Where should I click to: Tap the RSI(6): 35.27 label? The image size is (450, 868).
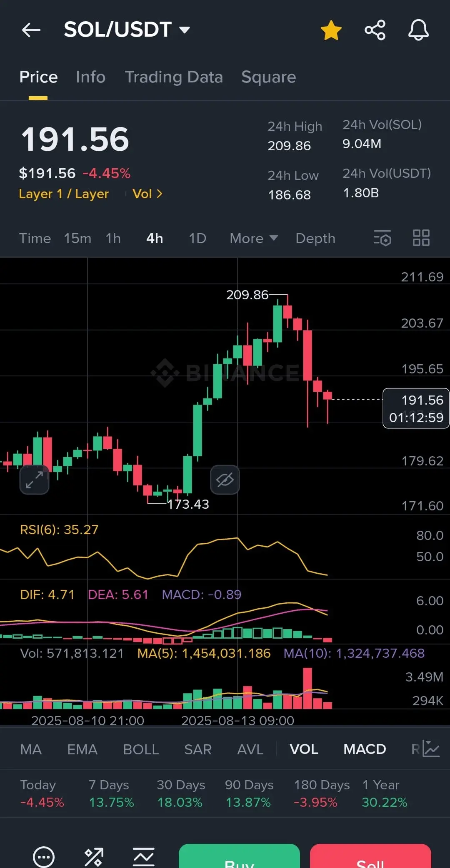click(x=59, y=530)
